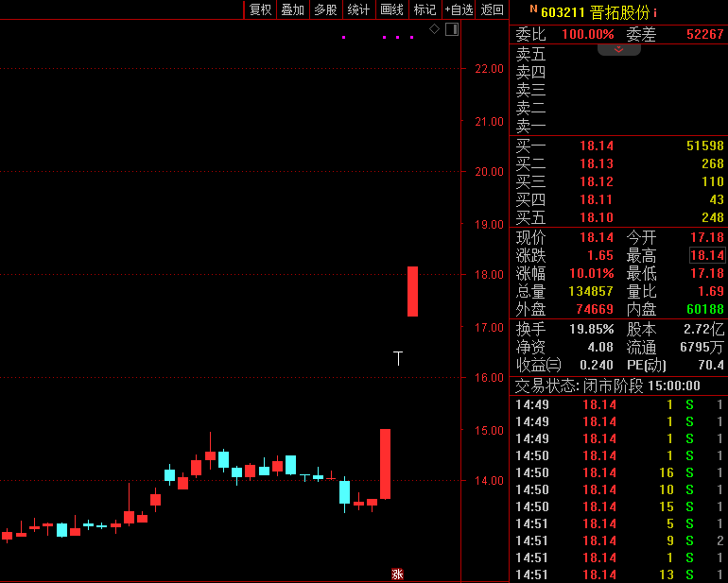Click the 最高 boxed value 18.14
Screen dimensions: 728x583
[706, 255]
